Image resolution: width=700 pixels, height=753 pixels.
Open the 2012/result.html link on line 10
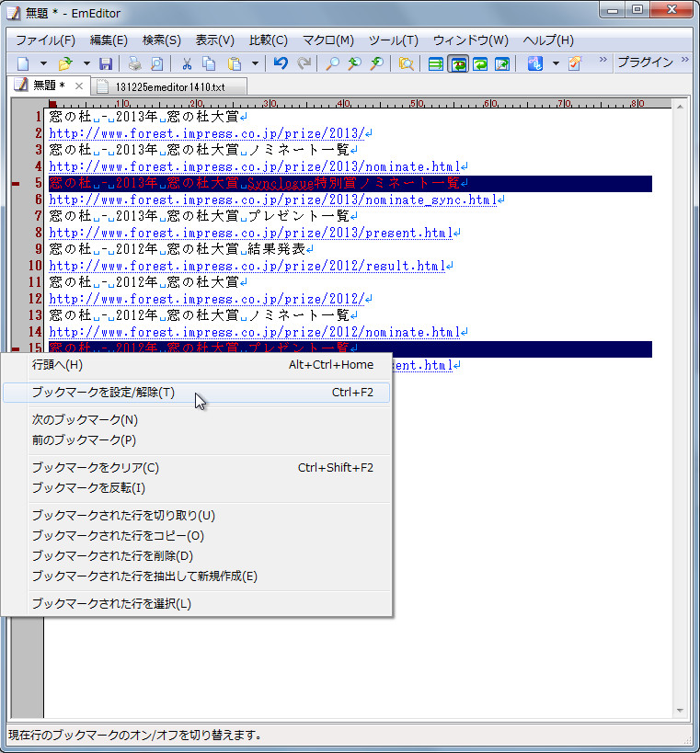(247, 266)
